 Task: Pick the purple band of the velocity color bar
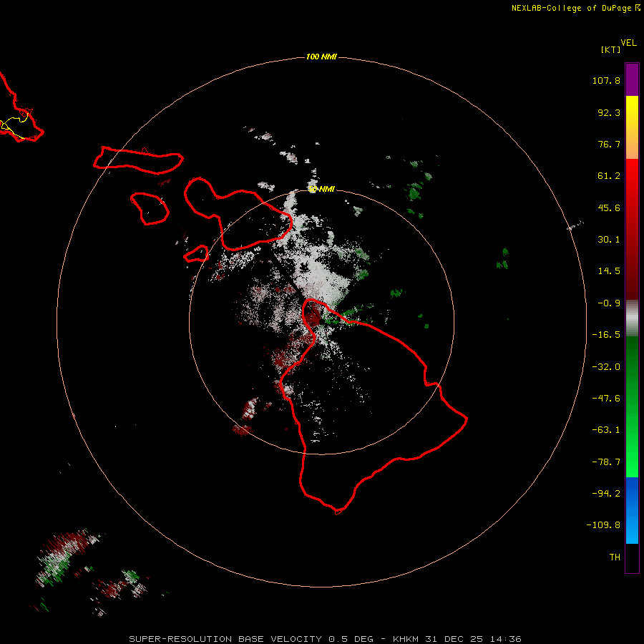[632, 79]
